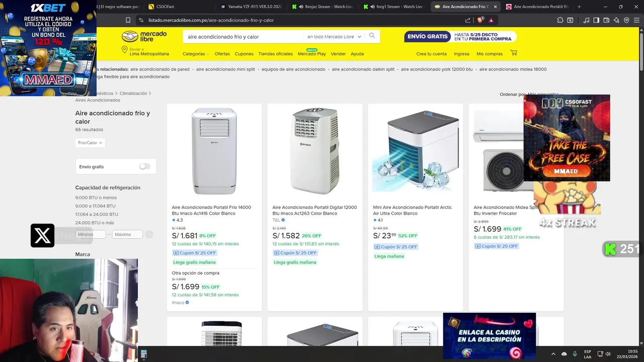The width and height of the screenshot is (644, 362).
Task: Open Tiendas oficiales menu item
Action: click(275, 54)
